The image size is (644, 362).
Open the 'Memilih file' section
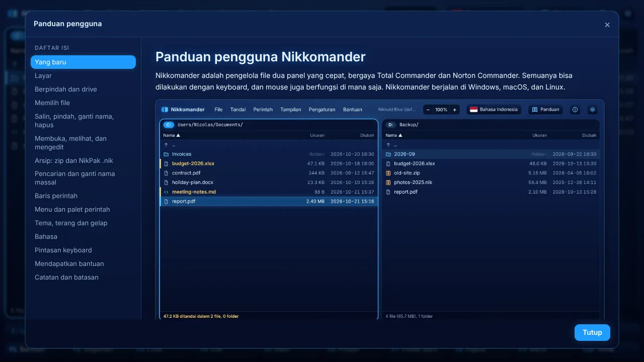(83, 103)
